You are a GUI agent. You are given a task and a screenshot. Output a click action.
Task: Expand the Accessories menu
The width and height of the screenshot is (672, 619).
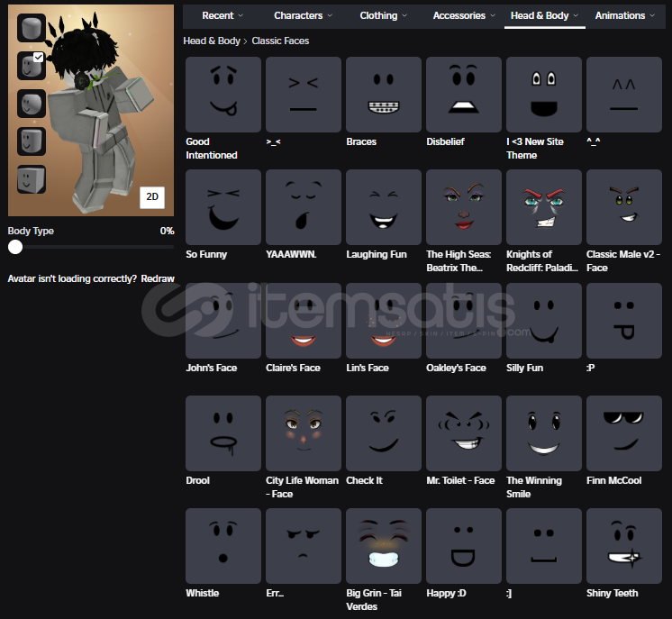(x=464, y=16)
